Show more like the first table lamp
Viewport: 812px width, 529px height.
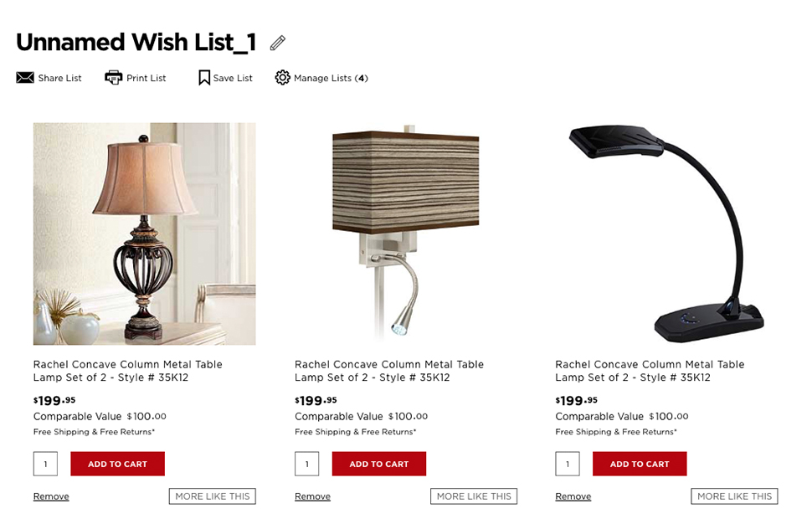coord(213,496)
